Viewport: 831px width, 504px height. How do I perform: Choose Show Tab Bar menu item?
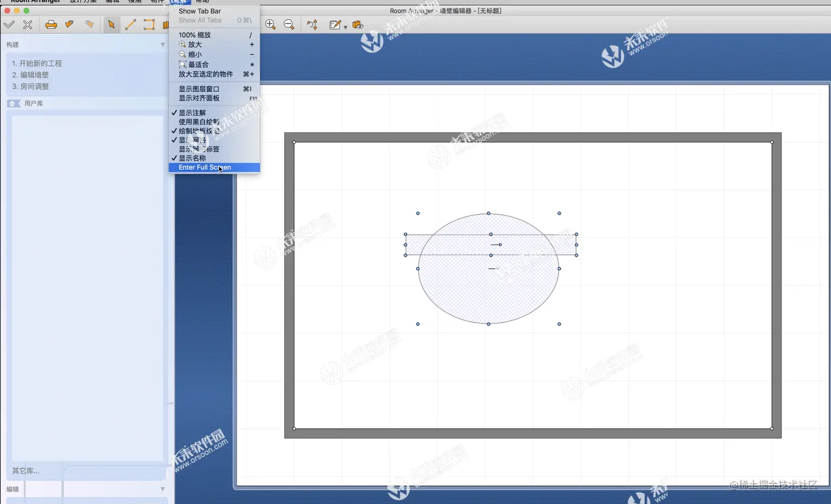[x=214, y=11]
